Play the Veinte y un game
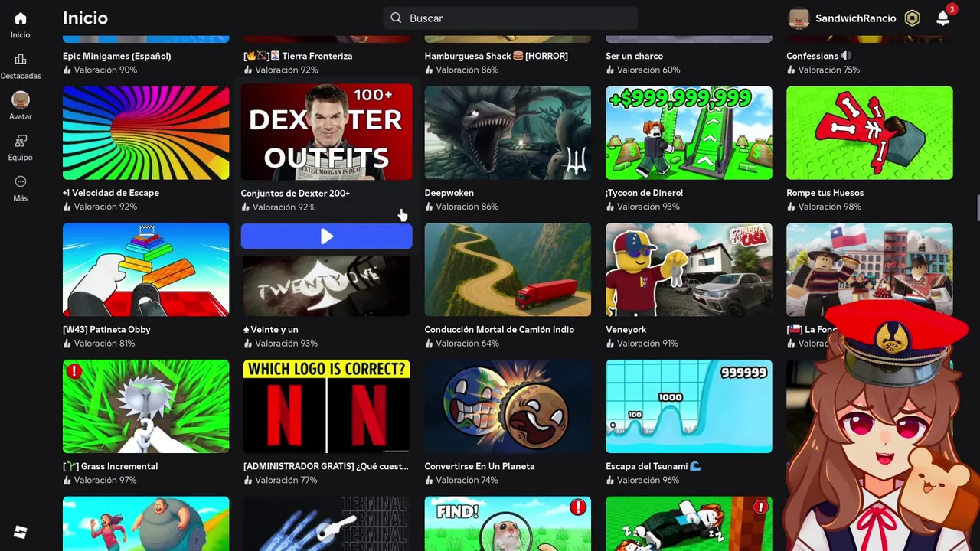Screen dimensions: 980x551 coord(326,236)
